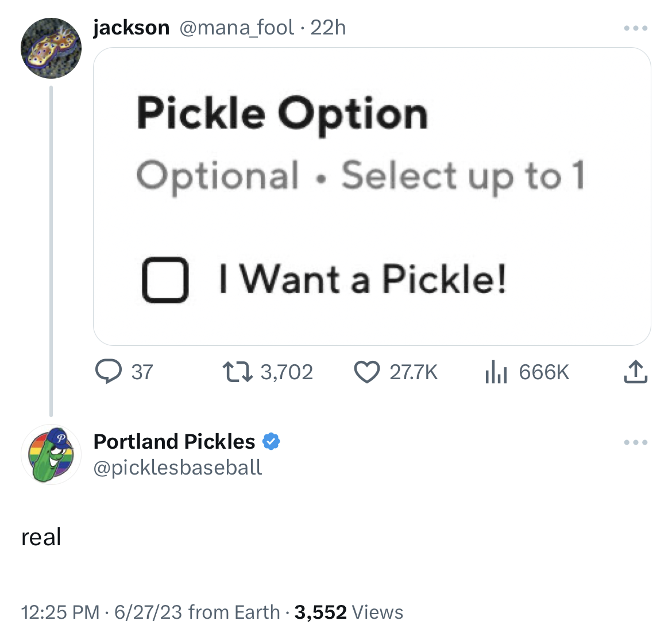The image size is (672, 636).
Task: Click the share upload icon
Action: click(x=635, y=372)
